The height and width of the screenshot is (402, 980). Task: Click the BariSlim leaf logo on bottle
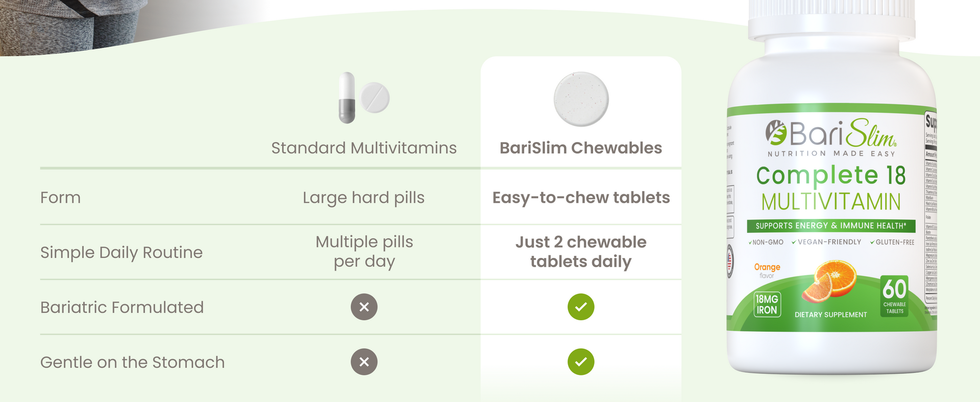coord(776,133)
